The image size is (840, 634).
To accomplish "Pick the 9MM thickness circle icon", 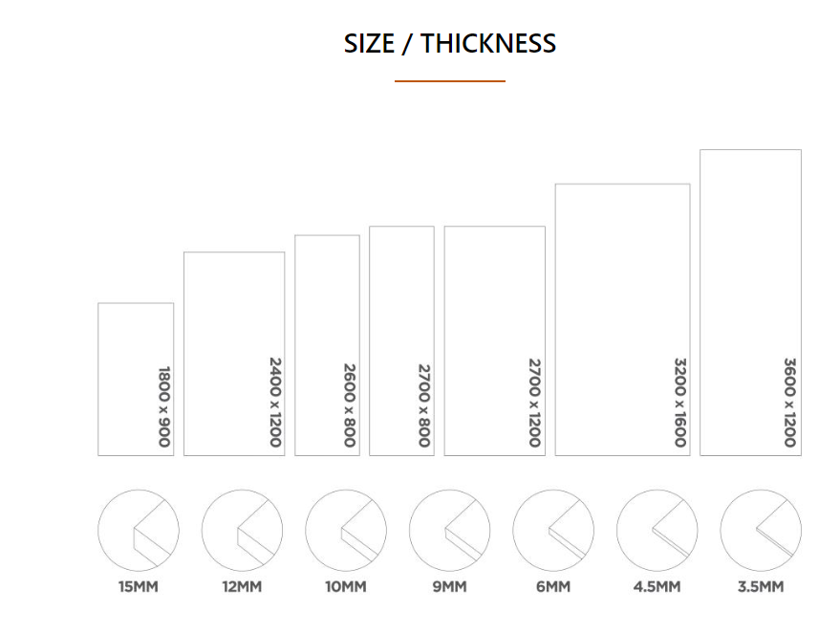I will click(449, 530).
